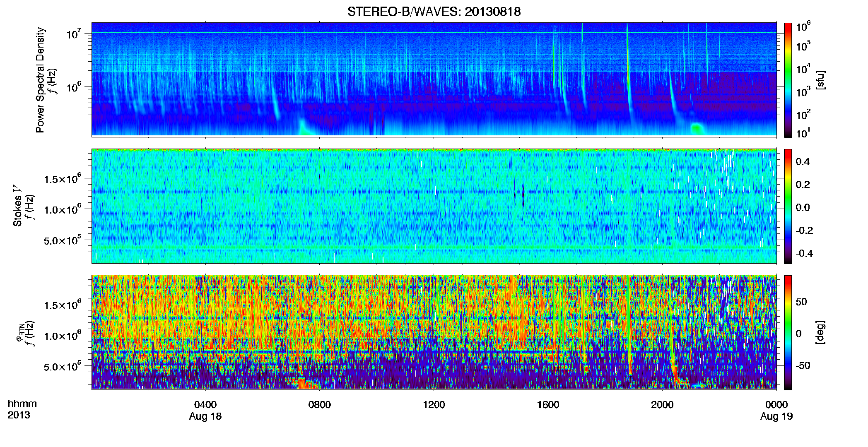Click the power spectral density color bar
Screen dimensions: 868x447
[788, 80]
